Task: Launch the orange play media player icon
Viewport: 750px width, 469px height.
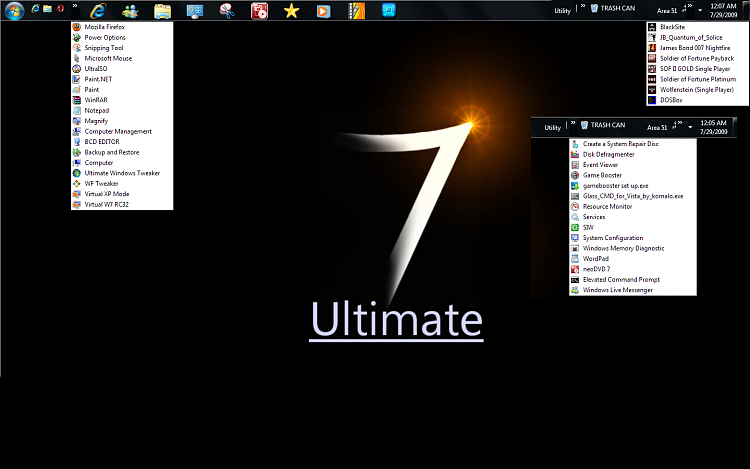Action: [x=323, y=11]
